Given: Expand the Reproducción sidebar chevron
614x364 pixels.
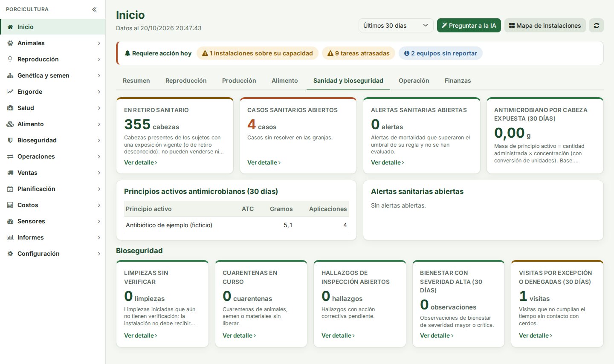Looking at the screenshot, I should click(x=99, y=59).
